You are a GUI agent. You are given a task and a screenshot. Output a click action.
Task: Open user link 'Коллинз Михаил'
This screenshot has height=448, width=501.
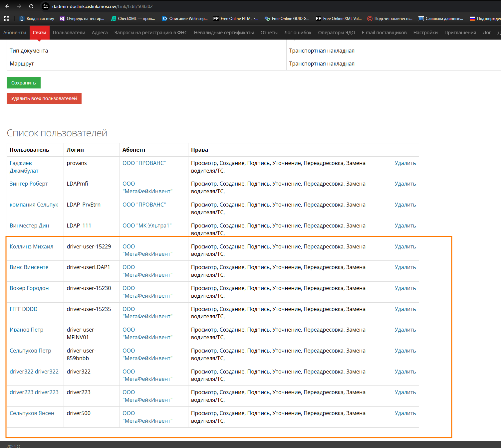[31, 246]
